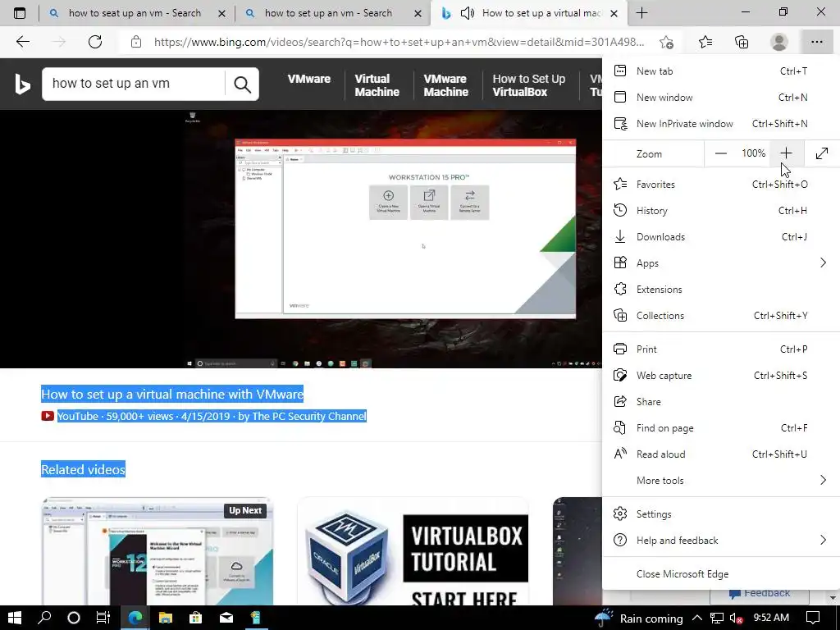Open the Collections toolbar icon
The height and width of the screenshot is (630, 840).
point(742,42)
